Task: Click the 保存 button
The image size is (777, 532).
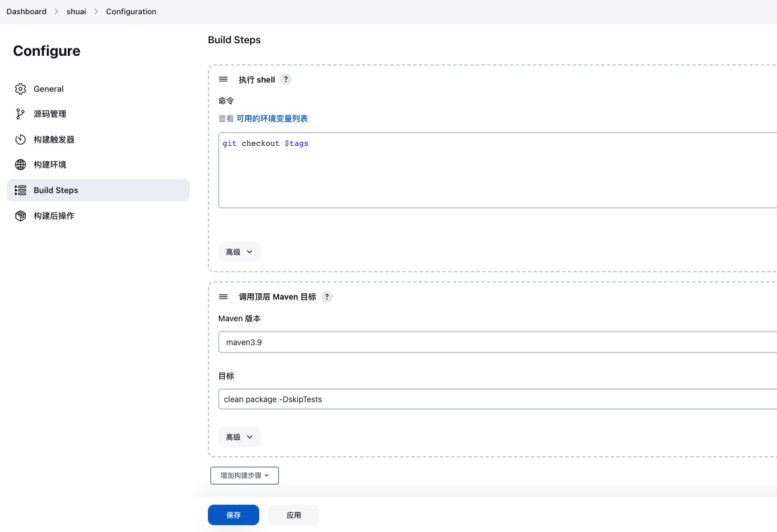Action: point(234,515)
